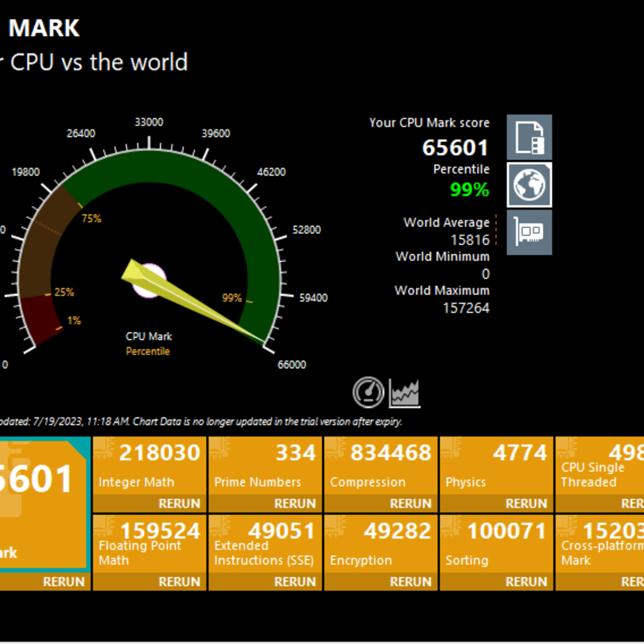Select the Cross-platform Mark tile
This screenshot has width=644, height=644.
pos(600,544)
